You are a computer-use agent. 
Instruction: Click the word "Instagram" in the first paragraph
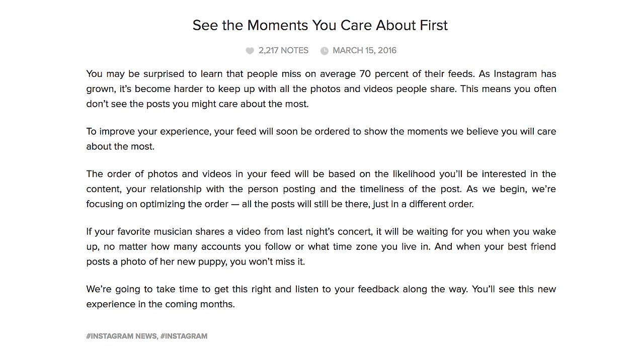click(x=515, y=74)
